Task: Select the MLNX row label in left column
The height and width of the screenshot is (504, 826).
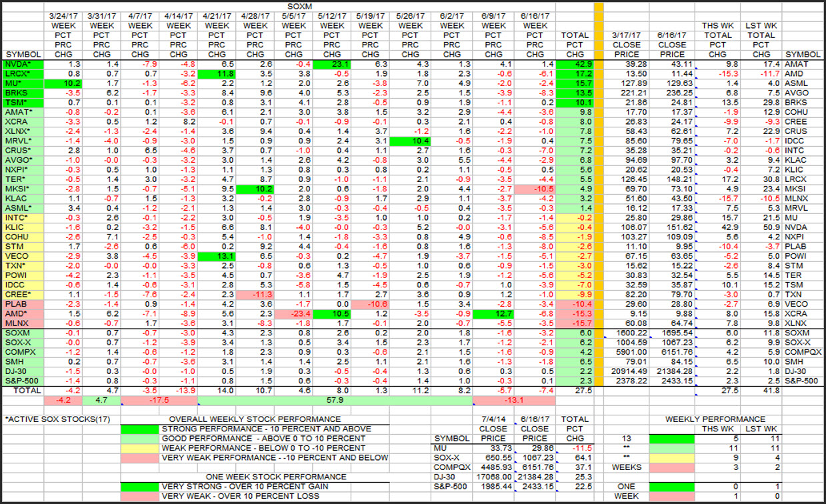Action: pos(22,324)
